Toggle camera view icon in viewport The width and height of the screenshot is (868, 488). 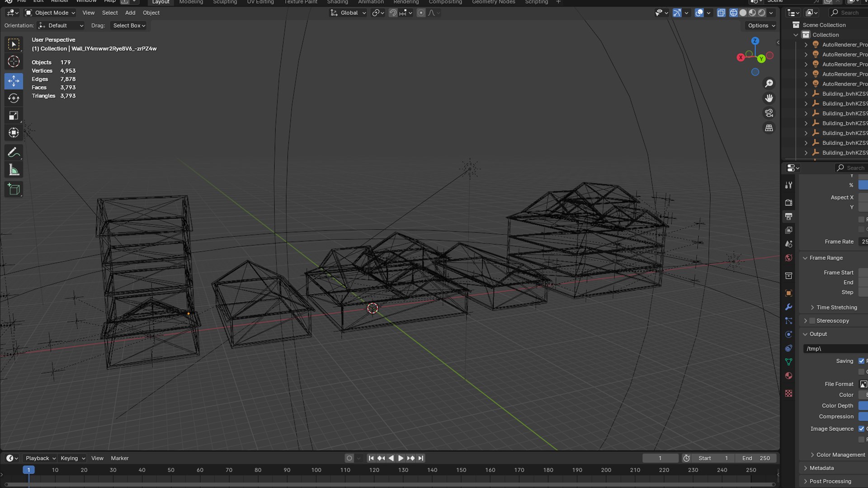[769, 113]
